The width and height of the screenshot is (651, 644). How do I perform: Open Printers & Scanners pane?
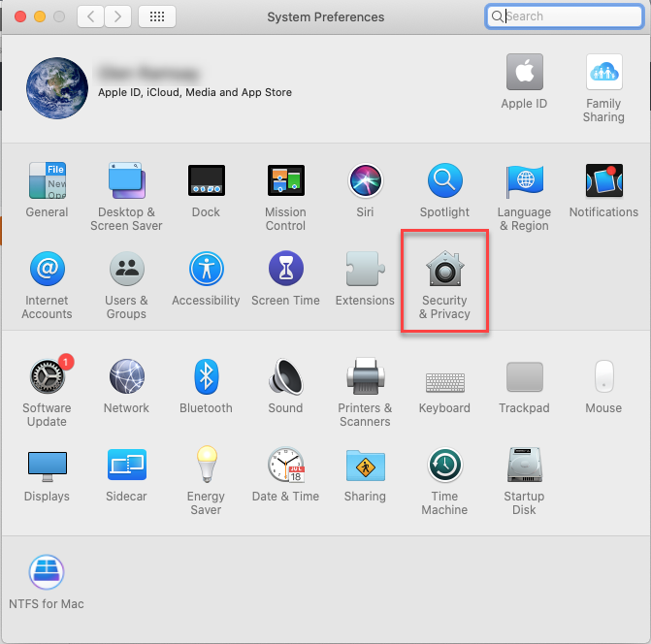pos(365,392)
